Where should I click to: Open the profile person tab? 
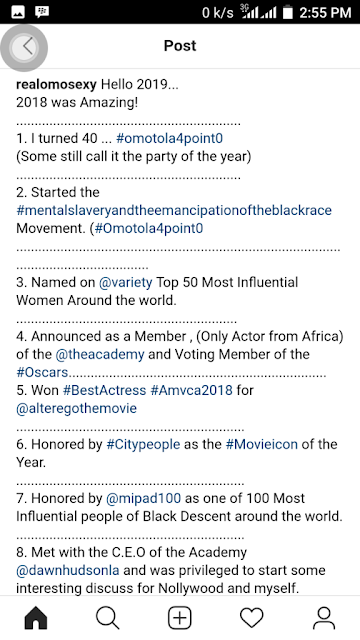pos(324,618)
